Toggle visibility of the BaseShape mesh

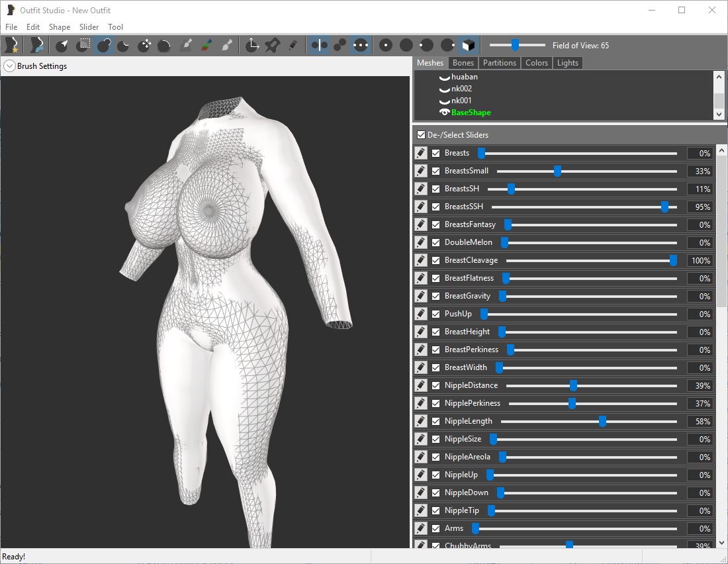[x=444, y=113]
